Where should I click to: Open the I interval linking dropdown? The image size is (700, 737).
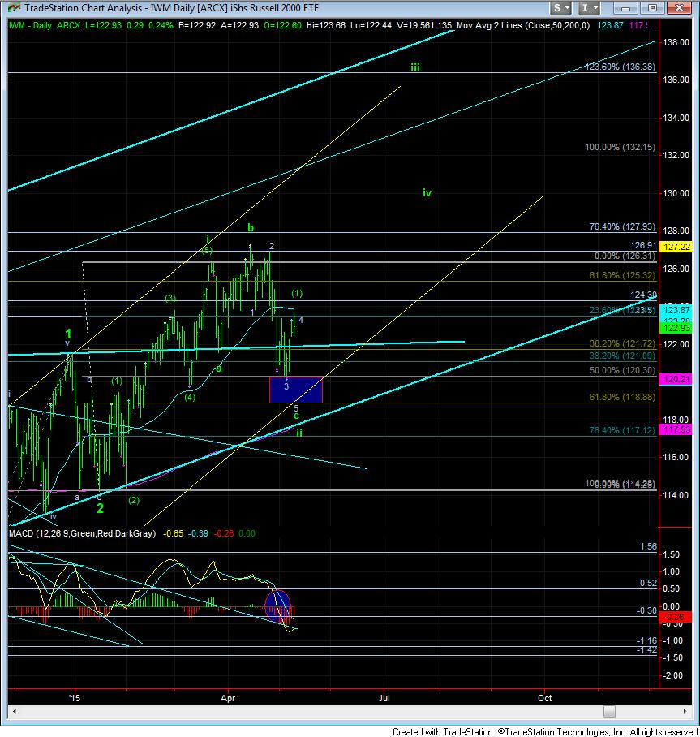tap(589, 7)
